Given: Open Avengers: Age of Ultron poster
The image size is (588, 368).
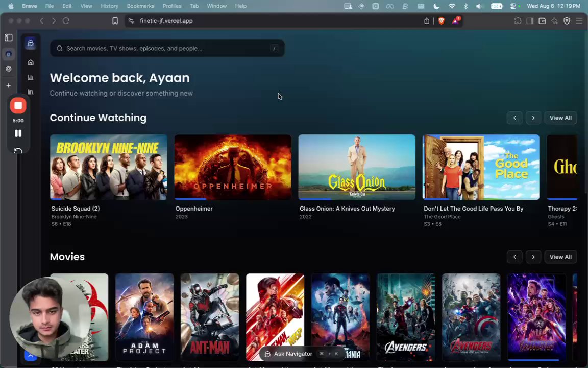Looking at the screenshot, I should tap(471, 317).
